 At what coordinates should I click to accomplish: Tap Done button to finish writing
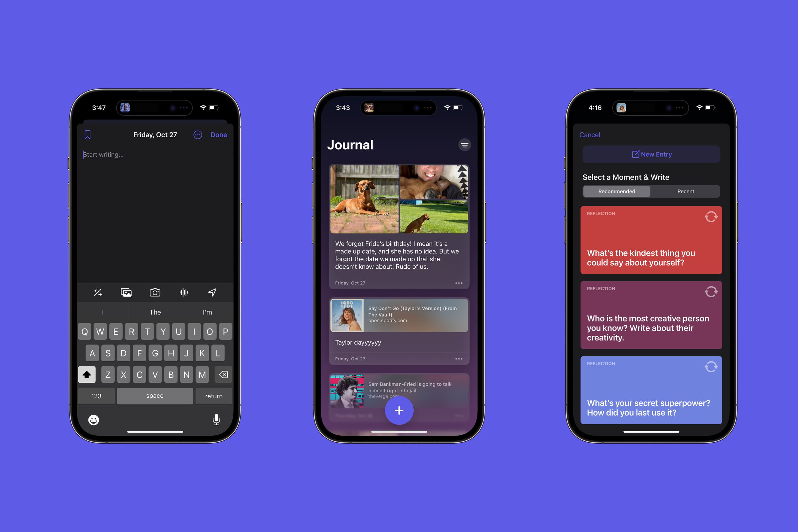coord(219,134)
